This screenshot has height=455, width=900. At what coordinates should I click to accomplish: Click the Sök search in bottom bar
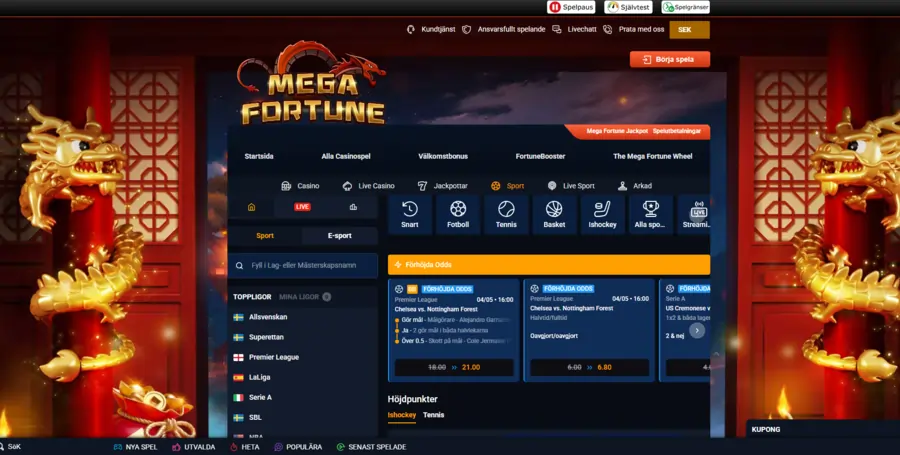10,446
